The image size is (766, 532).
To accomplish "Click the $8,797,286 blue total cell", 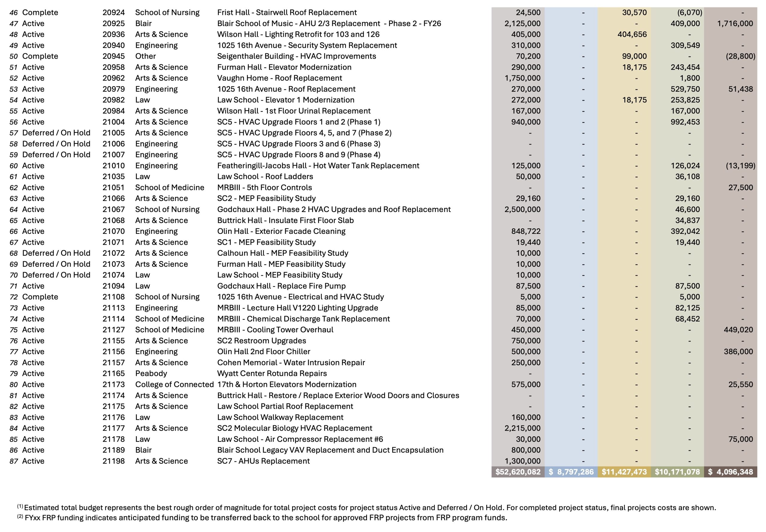I will pyautogui.click(x=571, y=472).
